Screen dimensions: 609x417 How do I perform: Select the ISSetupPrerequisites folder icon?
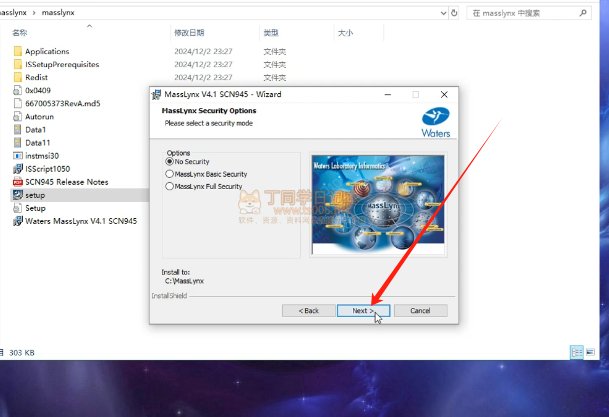click(17, 64)
